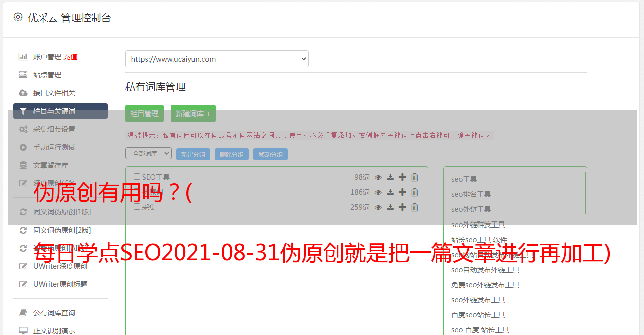Select 栏目与关键词 sidebar item
The image size is (644, 335).
pos(60,111)
